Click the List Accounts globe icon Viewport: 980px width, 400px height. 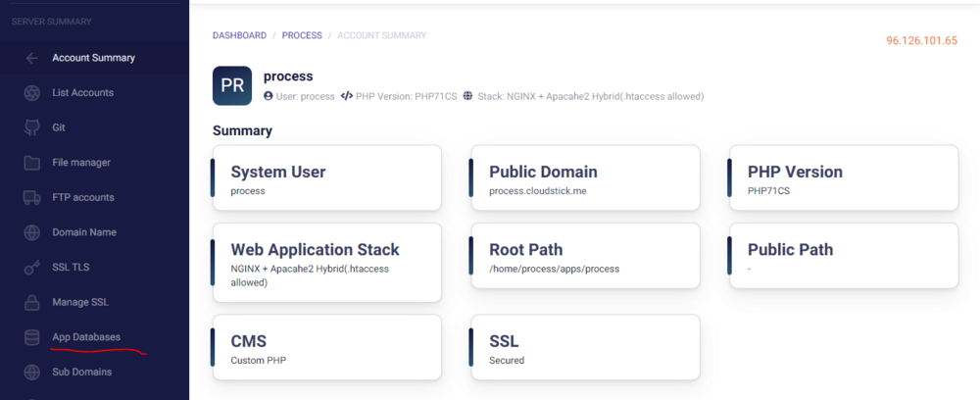pos(32,93)
